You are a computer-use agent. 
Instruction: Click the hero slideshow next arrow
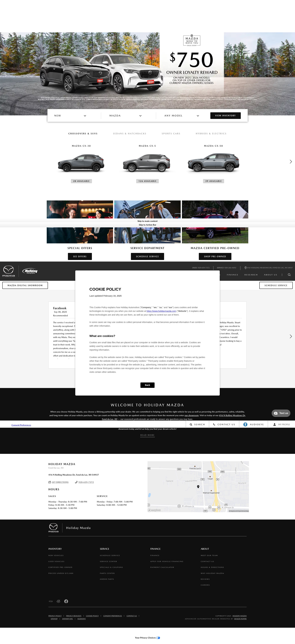point(289,74)
